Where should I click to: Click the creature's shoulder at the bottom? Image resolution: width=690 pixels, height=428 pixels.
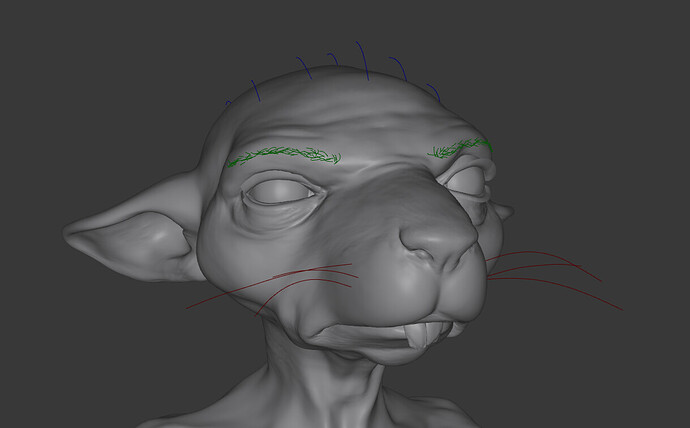click(431, 409)
